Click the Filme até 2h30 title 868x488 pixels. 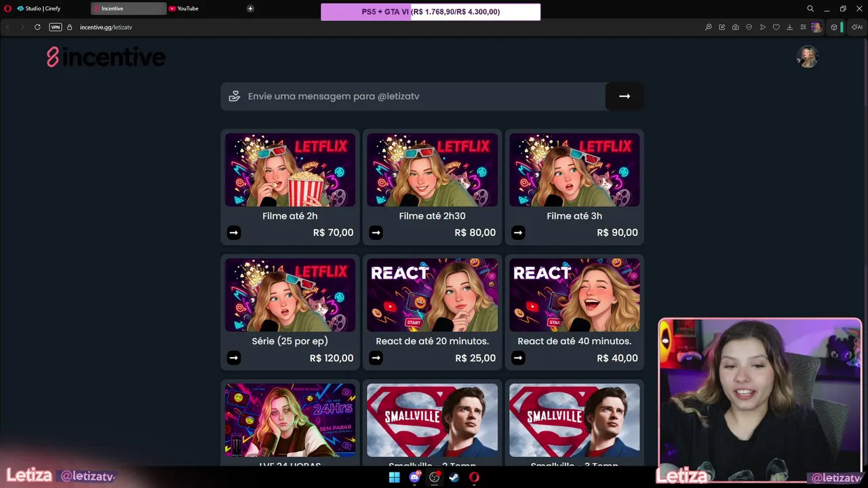[x=433, y=216]
